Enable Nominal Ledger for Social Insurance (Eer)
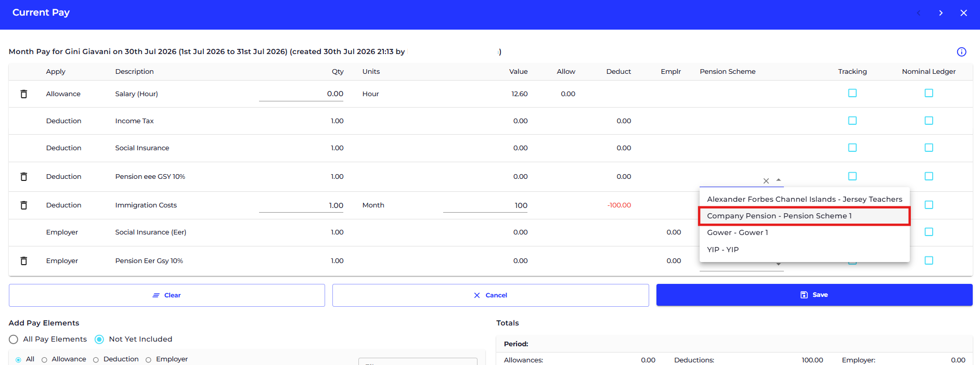The width and height of the screenshot is (980, 365). (929, 232)
